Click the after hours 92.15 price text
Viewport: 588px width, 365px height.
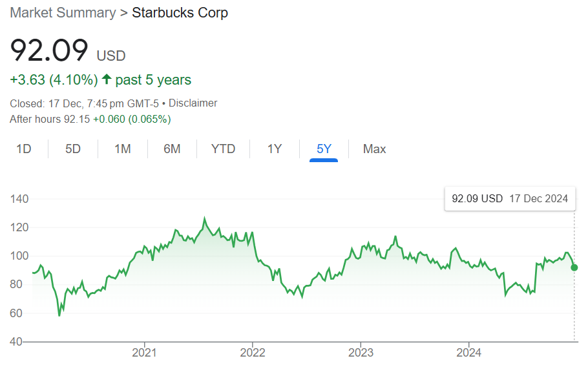tap(77, 120)
